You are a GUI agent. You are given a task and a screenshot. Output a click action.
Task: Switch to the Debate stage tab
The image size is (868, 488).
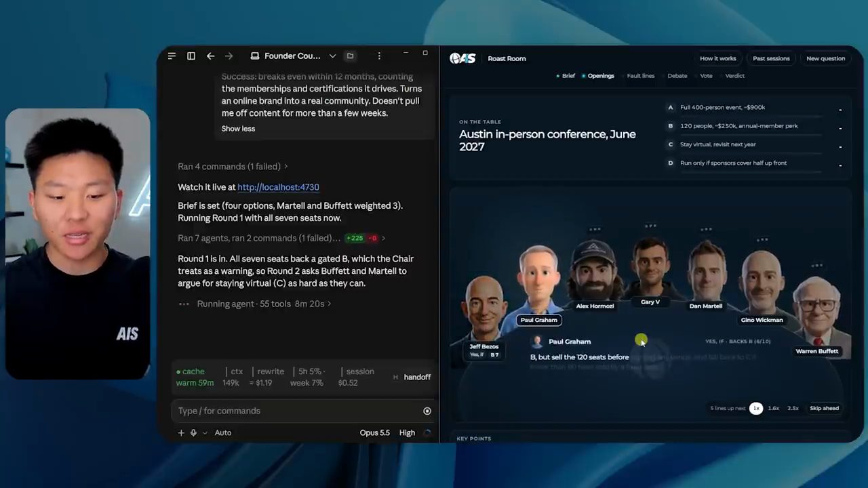pos(677,76)
